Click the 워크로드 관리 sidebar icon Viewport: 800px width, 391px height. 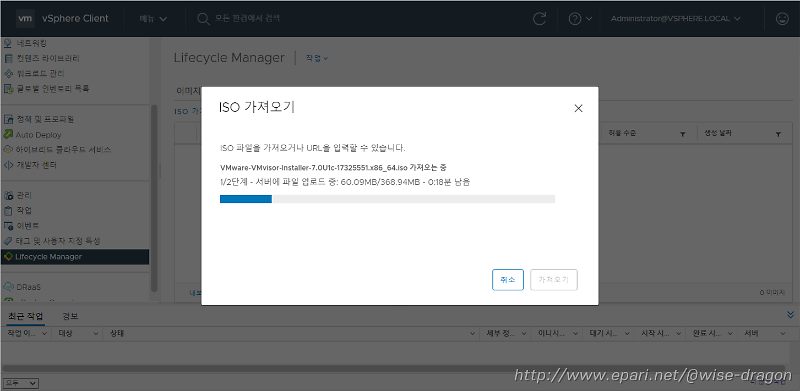coord(8,74)
